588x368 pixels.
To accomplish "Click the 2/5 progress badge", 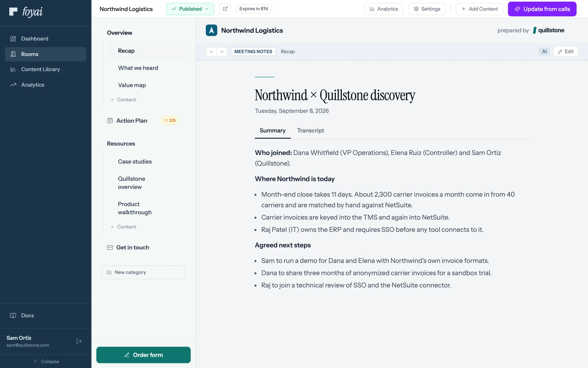I will pos(170,120).
